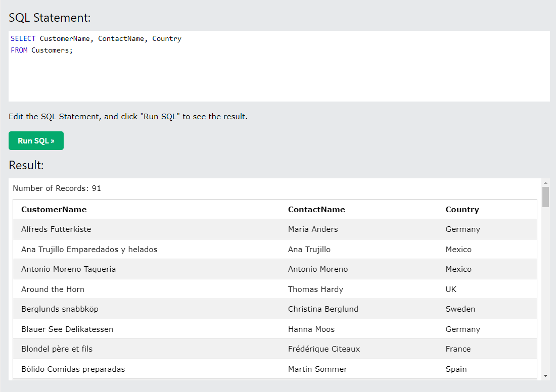Image resolution: width=556 pixels, height=392 pixels.
Task: Click the Number of Records: 91 text
Action: coord(57,188)
